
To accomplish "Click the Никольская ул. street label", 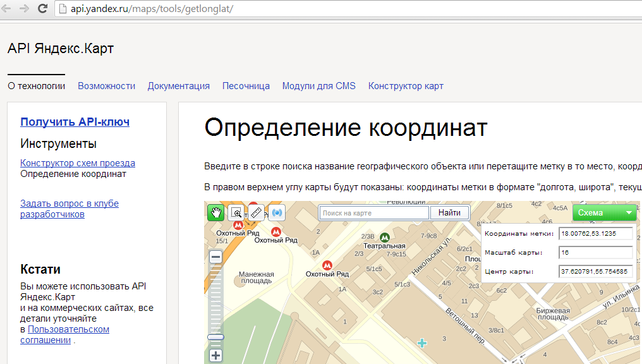I will point(431,257).
